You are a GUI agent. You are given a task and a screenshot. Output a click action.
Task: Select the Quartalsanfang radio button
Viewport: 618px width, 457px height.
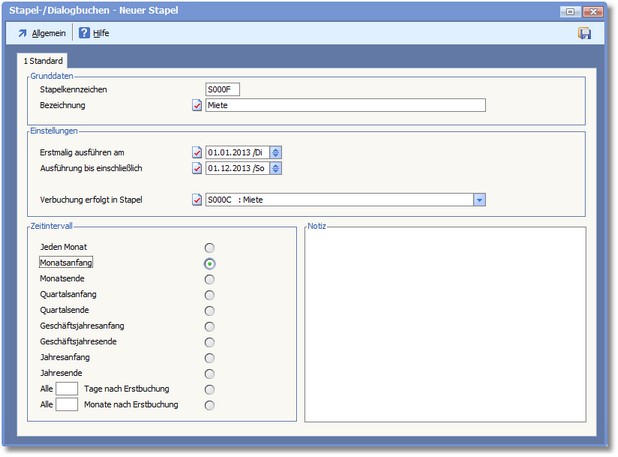[x=209, y=294]
